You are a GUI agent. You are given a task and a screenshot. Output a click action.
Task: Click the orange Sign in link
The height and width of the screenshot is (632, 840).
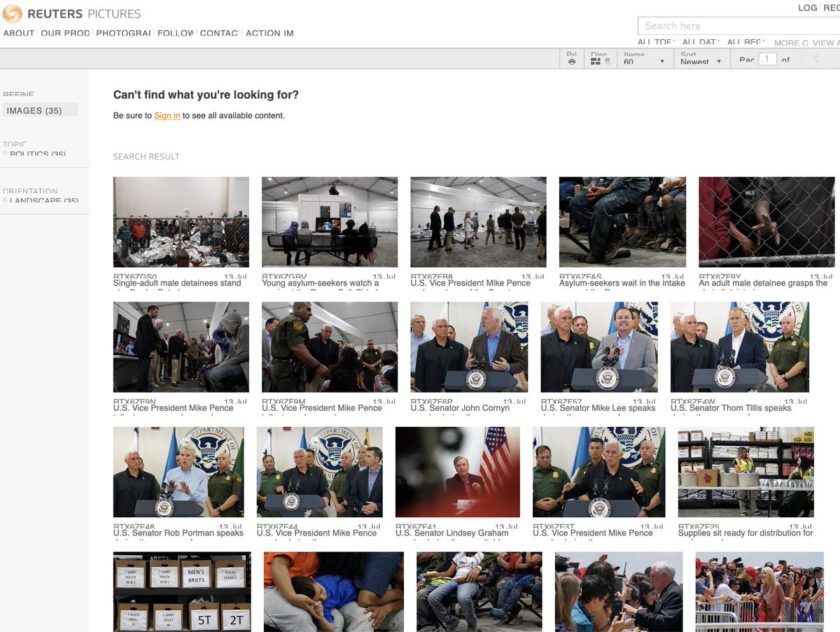pyautogui.click(x=167, y=115)
